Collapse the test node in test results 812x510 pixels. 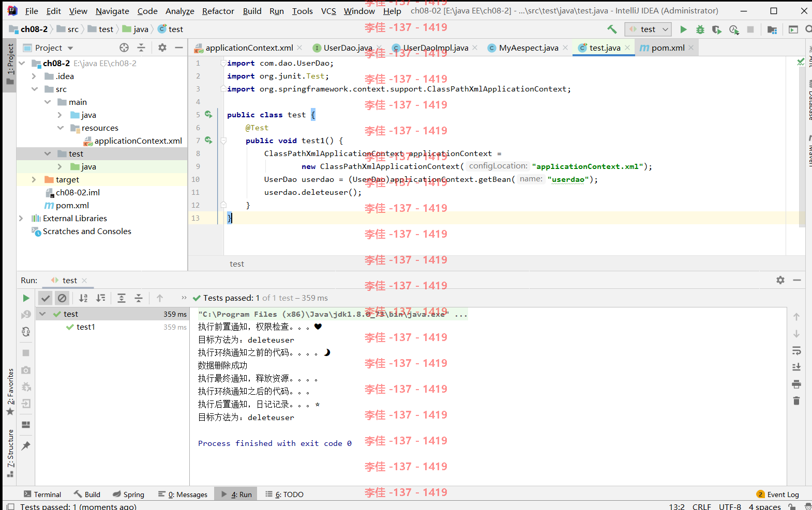pyautogui.click(x=42, y=314)
